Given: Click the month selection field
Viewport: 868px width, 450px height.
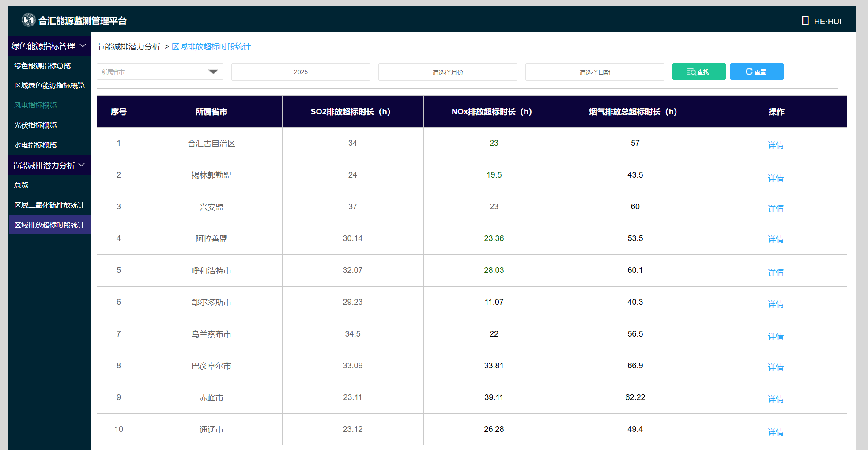Looking at the screenshot, I should [448, 72].
